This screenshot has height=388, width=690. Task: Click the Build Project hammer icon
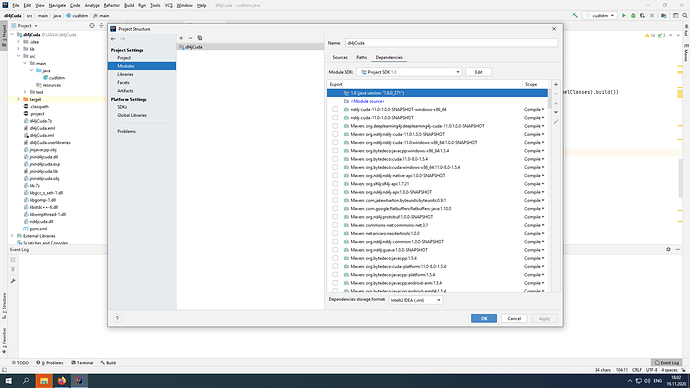(575, 15)
